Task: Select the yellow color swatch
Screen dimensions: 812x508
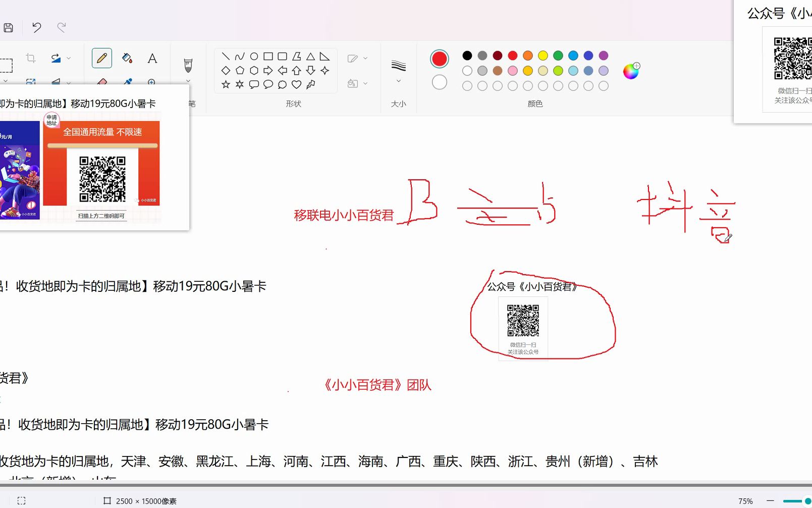Action: click(542, 56)
